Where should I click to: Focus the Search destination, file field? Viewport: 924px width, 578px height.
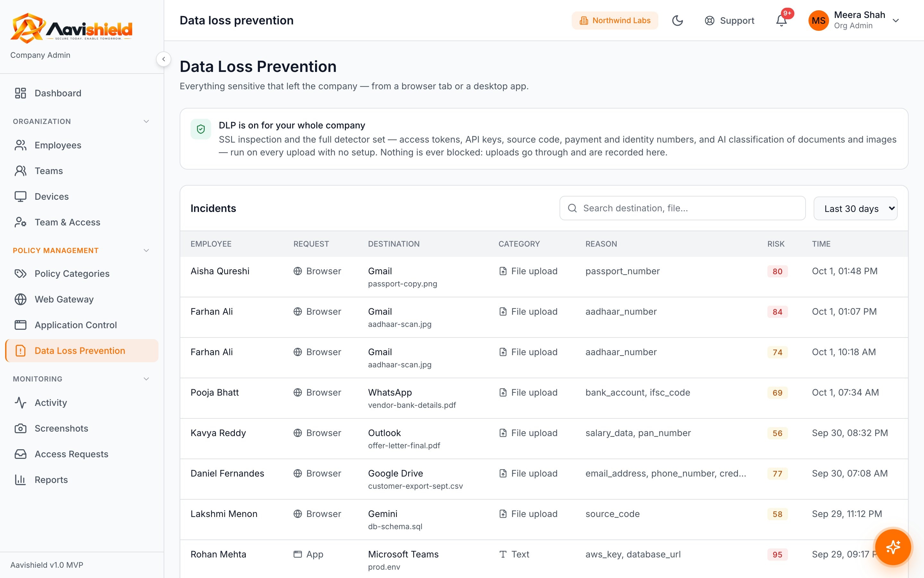[682, 208]
